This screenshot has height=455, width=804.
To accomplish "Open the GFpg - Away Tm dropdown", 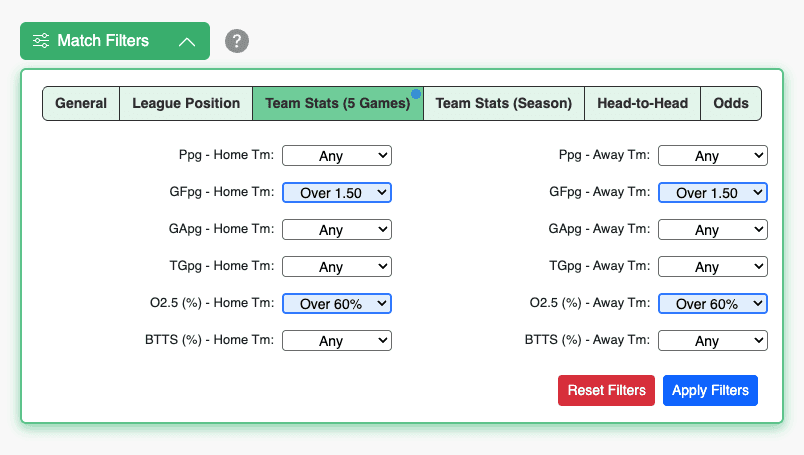I will [713, 192].
